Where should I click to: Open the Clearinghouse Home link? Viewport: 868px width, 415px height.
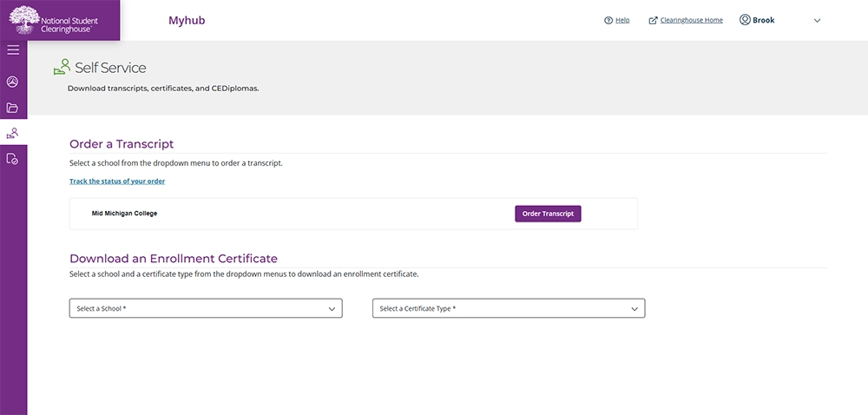click(692, 21)
